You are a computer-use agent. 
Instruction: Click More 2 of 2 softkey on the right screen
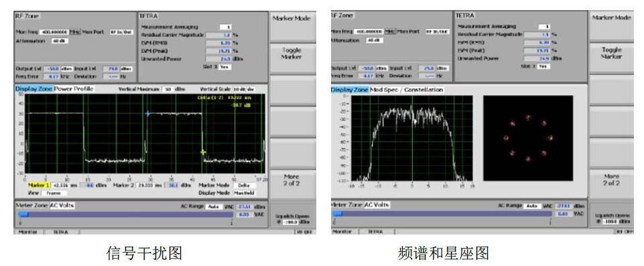click(611, 180)
